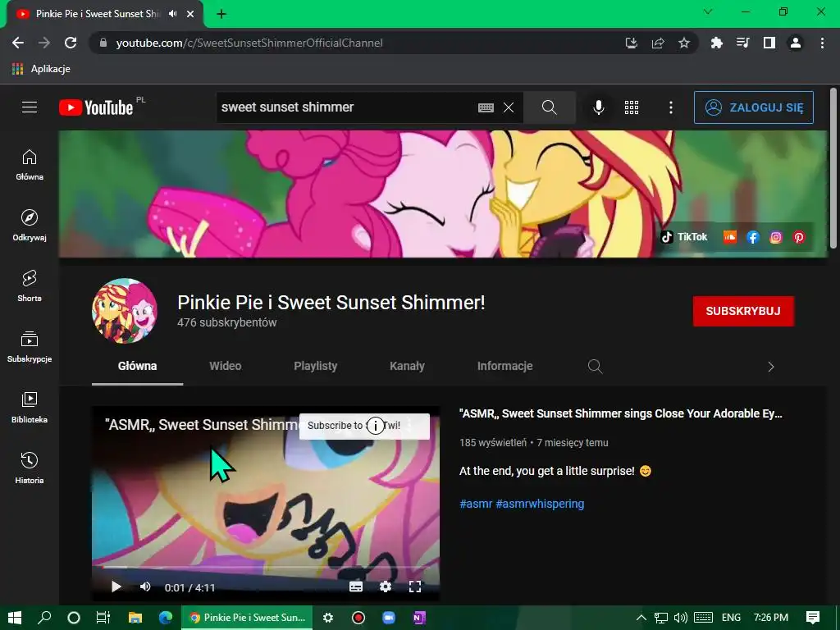Image resolution: width=840 pixels, height=630 pixels.
Task: Select the Główna channel tab
Action: coord(138,366)
